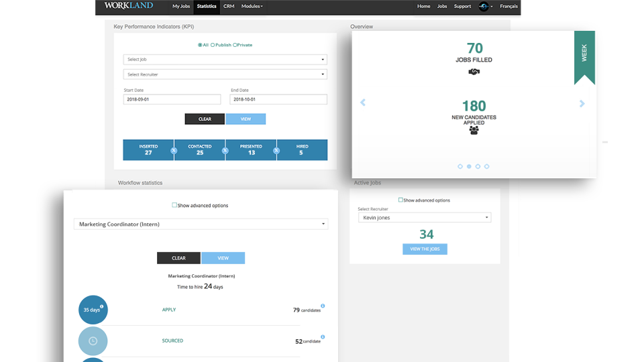Click connector icon between Contacted and Presented
Screen dimensions: 644x362
click(225, 151)
